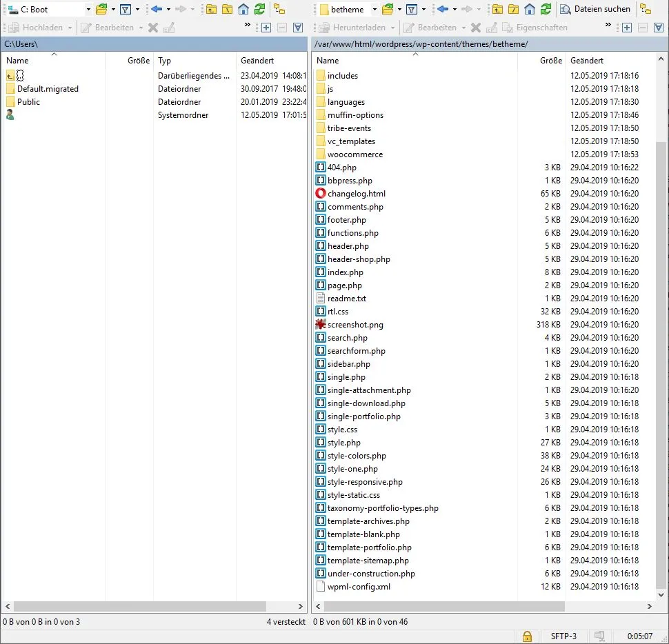Viewport: 669px width, 644px height.
Task: Expand the local filter dropdown arrow
Action: click(x=137, y=10)
